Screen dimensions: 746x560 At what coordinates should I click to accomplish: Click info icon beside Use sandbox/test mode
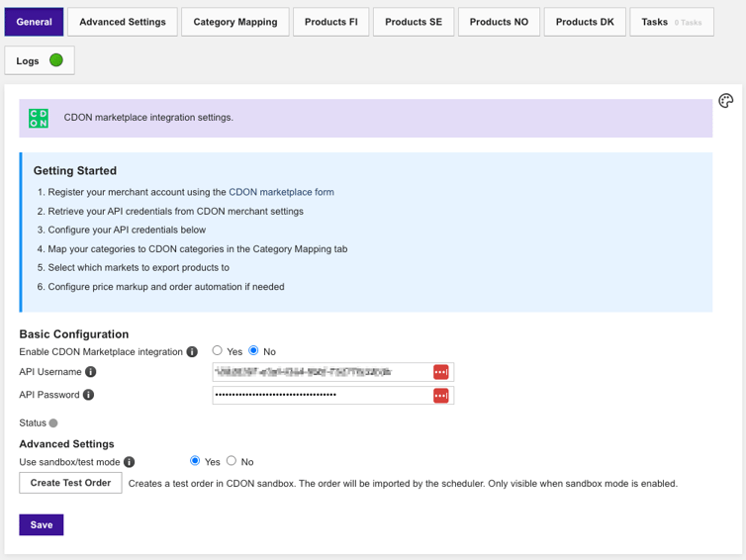129,462
